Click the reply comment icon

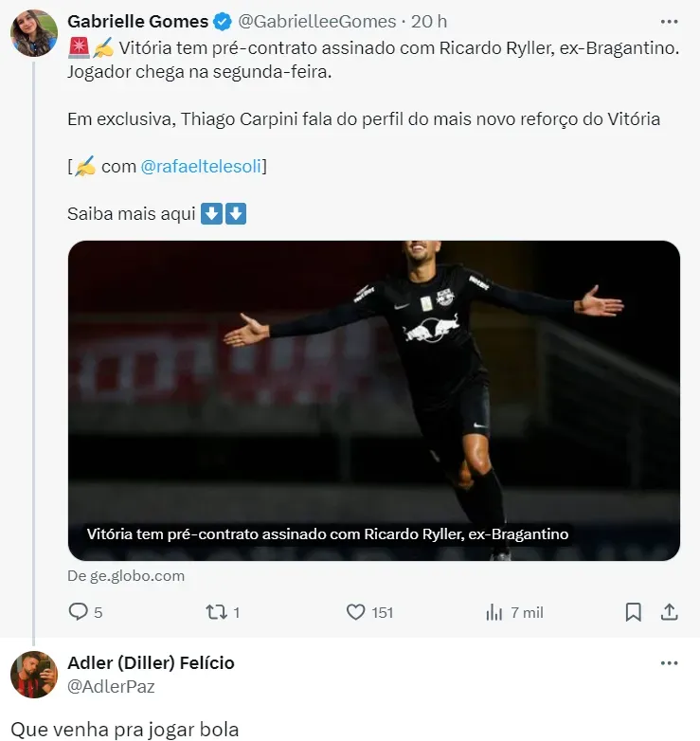coord(79,612)
